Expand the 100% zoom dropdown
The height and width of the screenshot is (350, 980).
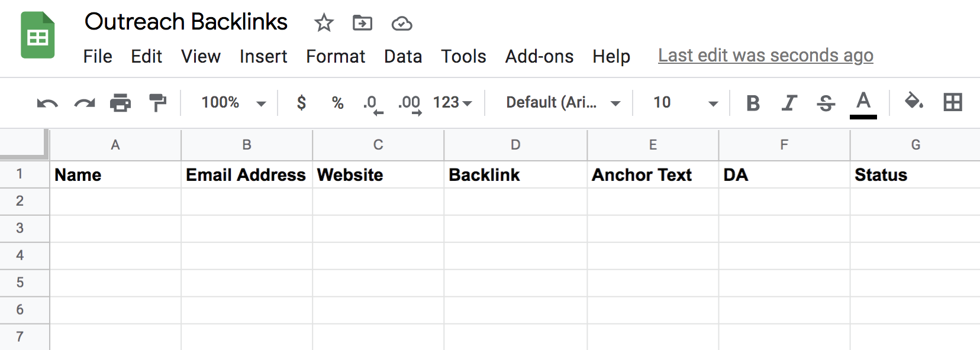point(233,103)
